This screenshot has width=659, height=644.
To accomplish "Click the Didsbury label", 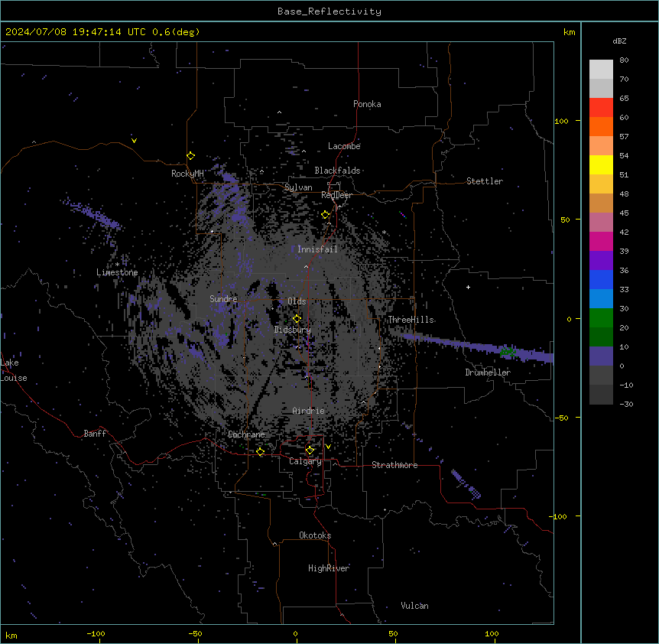I will [293, 330].
